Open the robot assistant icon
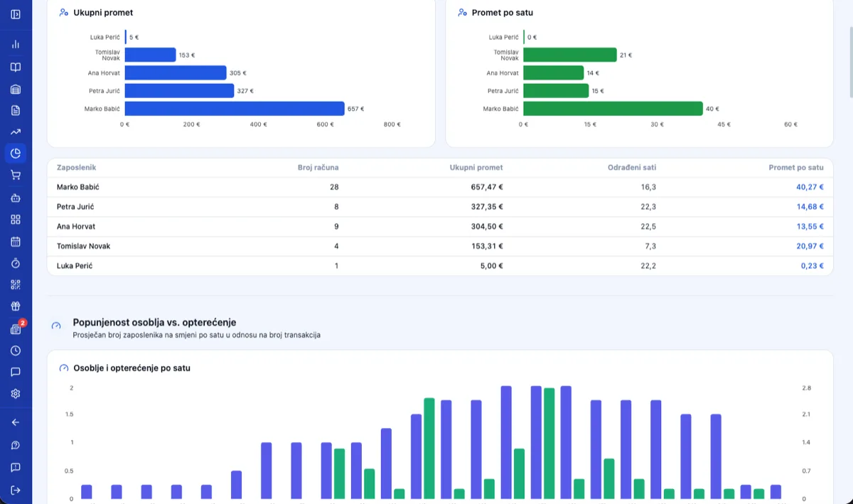 16,198
